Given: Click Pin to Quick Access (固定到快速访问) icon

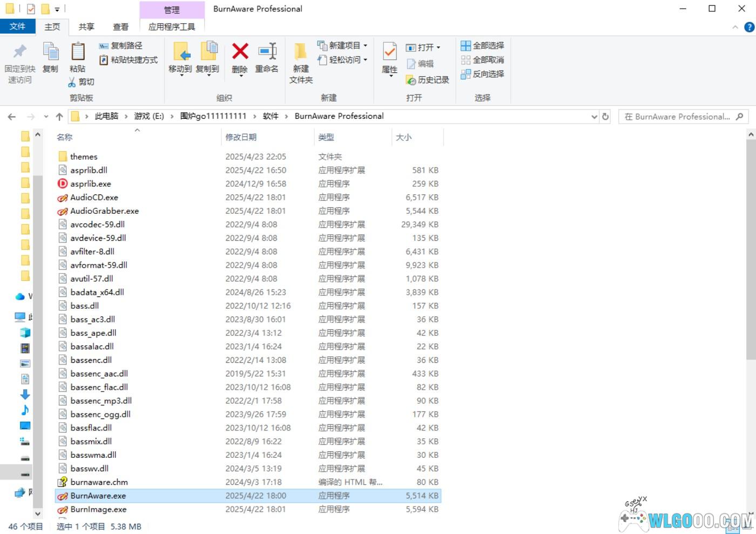Looking at the screenshot, I should (20, 52).
